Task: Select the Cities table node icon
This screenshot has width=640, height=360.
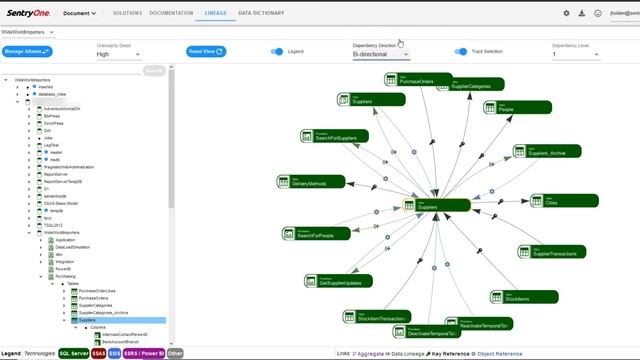Action: coord(537,200)
